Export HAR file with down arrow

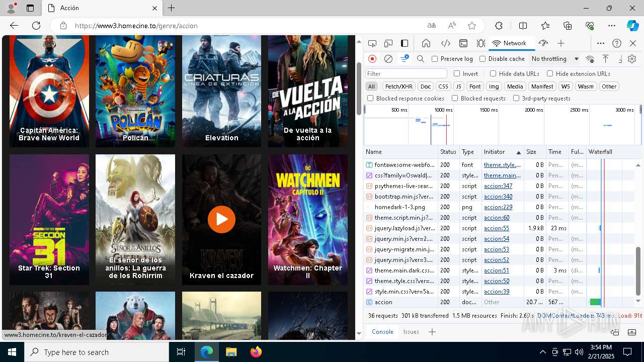pos(620,59)
